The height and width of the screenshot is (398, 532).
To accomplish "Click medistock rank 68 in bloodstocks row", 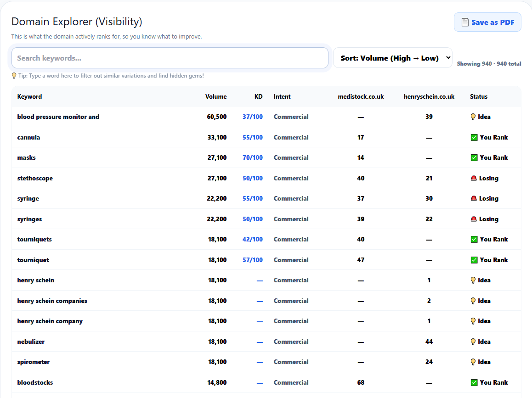I will point(361,382).
